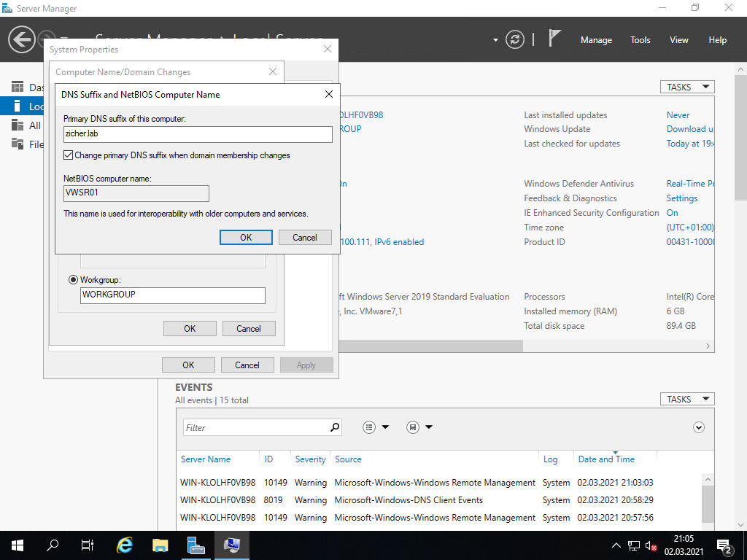
Task: Open the Windows Start menu
Action: [x=18, y=545]
